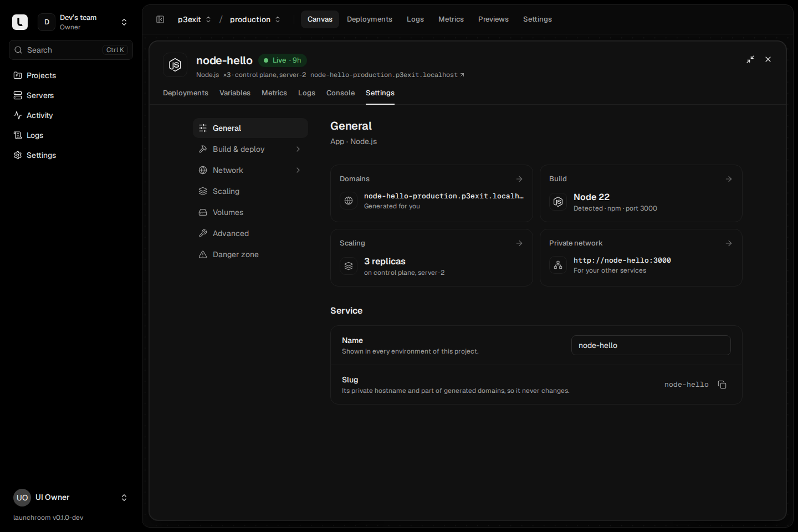Select Advanced in settings menu
The width and height of the screenshot is (798, 532).
(x=250, y=233)
